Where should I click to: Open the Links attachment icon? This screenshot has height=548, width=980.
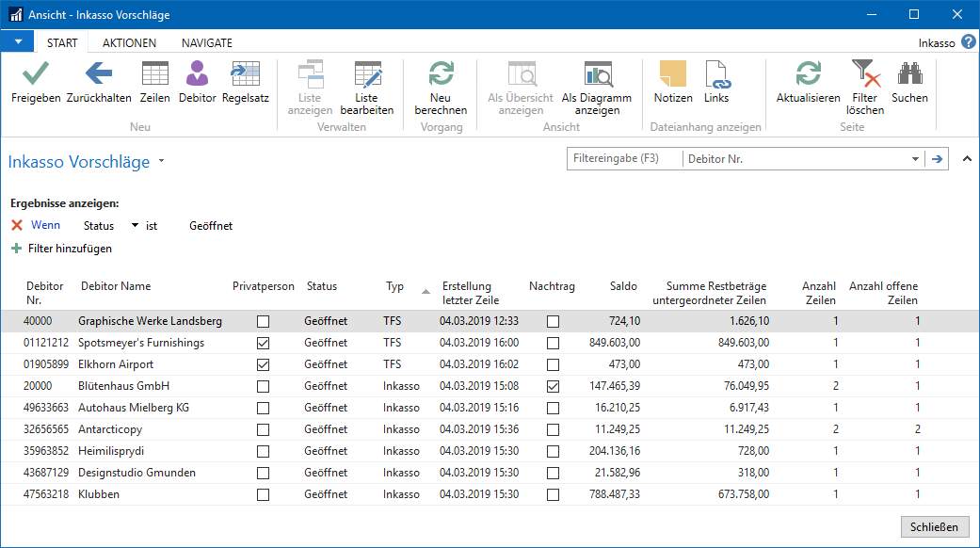click(716, 74)
